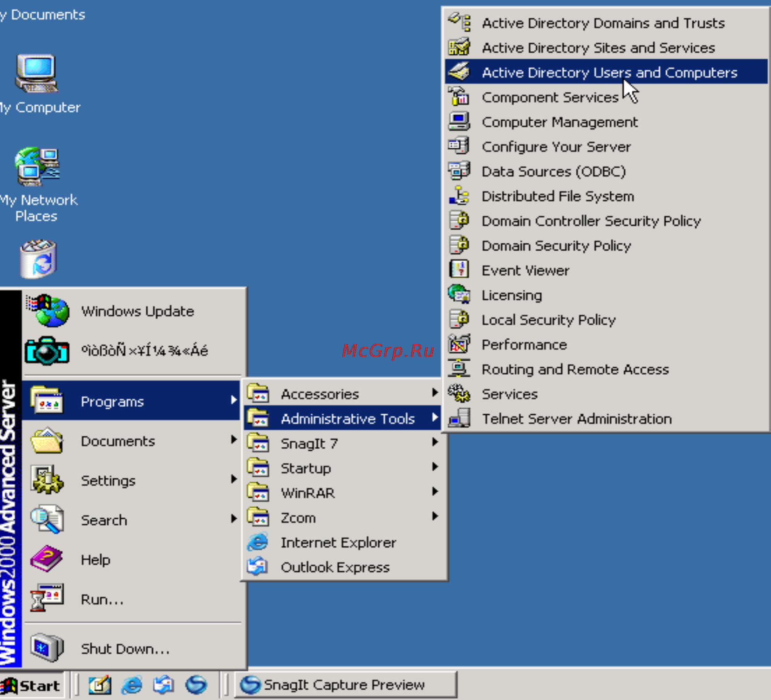Expand the Settings submenu arrow
This screenshot has width=771, height=700.
click(233, 479)
